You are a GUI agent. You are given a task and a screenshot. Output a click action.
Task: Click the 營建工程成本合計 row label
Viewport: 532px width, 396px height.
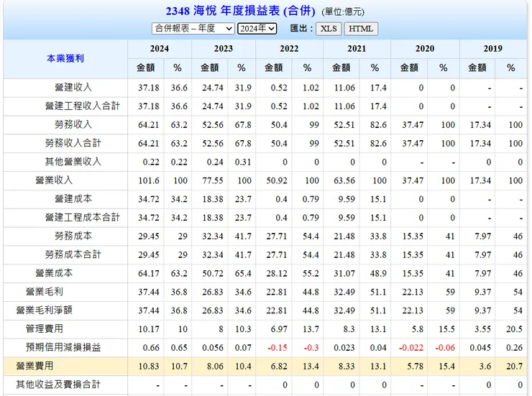(83, 217)
